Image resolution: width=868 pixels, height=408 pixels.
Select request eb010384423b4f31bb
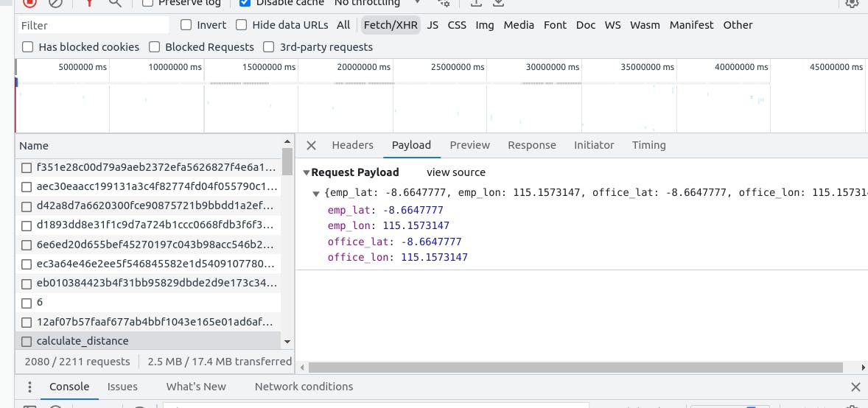click(156, 284)
